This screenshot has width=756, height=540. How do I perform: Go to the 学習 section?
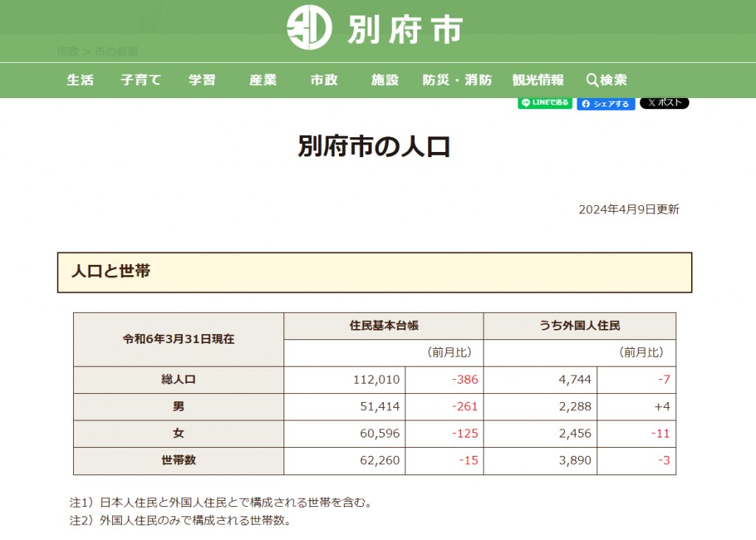click(x=202, y=80)
